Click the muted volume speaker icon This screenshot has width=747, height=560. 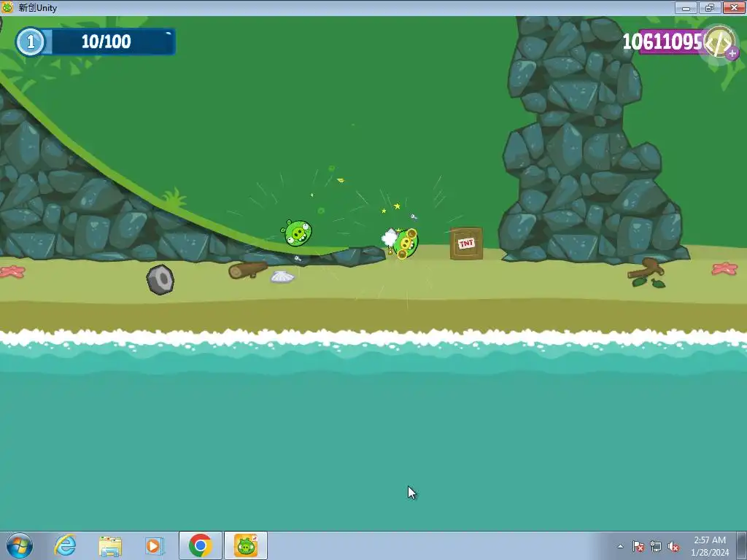click(x=673, y=546)
